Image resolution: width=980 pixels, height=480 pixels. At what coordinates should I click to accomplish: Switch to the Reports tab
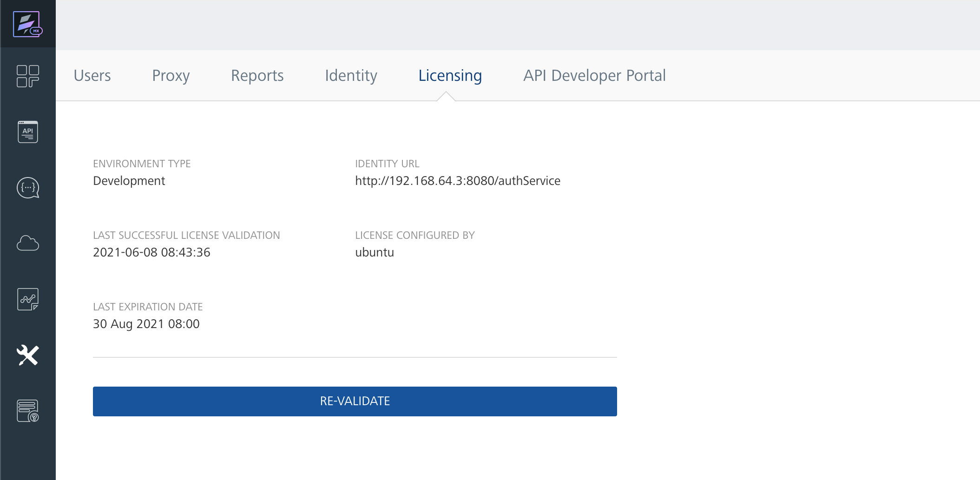(x=257, y=75)
